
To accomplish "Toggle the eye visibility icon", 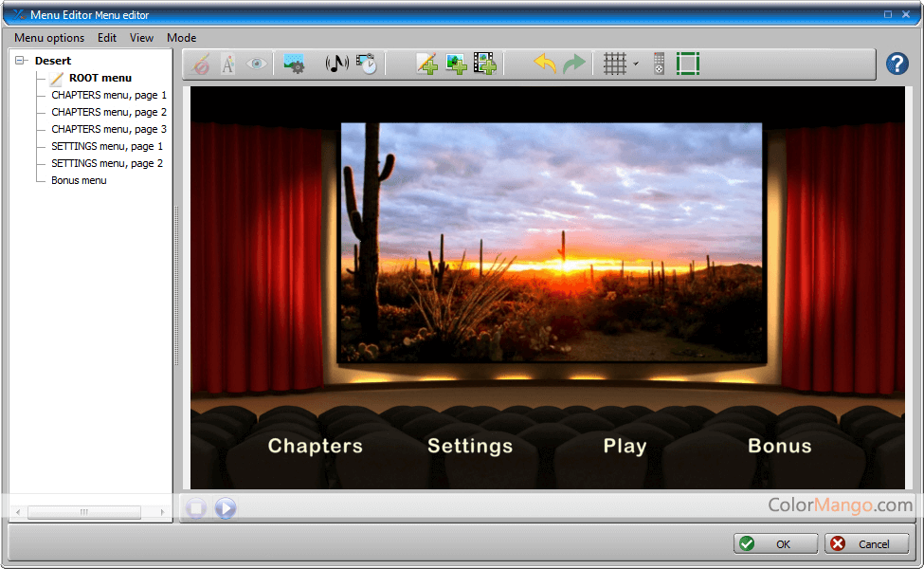I will click(x=256, y=64).
